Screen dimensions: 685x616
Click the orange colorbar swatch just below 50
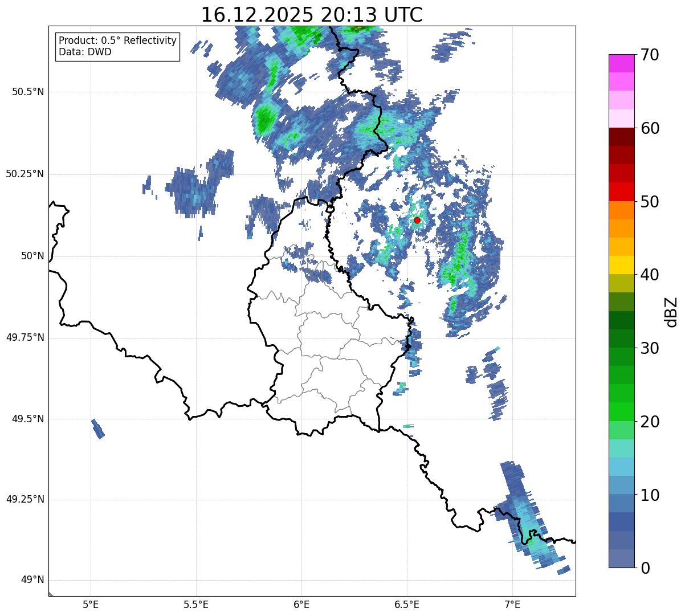(621, 210)
